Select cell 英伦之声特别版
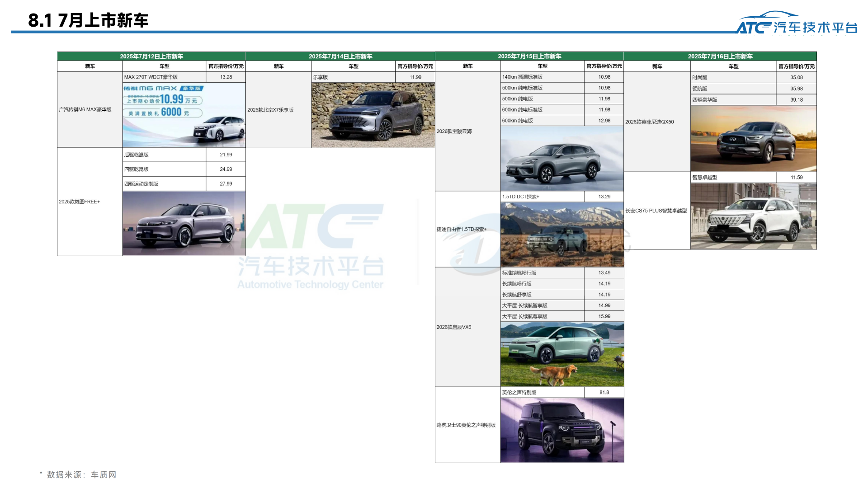 542,393
